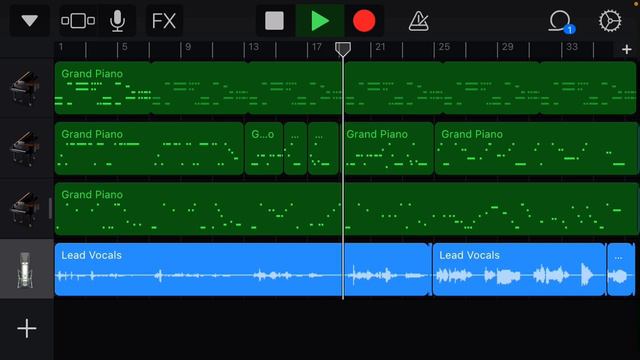Select second track Grand Piano region near bar 21
The width and height of the screenshot is (640, 360).
(x=388, y=148)
